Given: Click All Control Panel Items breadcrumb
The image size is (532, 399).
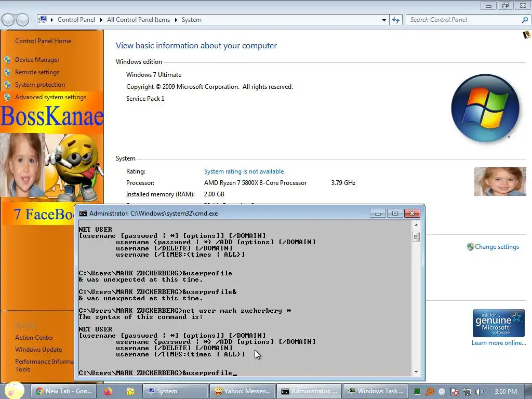Looking at the screenshot, I should [x=138, y=20].
